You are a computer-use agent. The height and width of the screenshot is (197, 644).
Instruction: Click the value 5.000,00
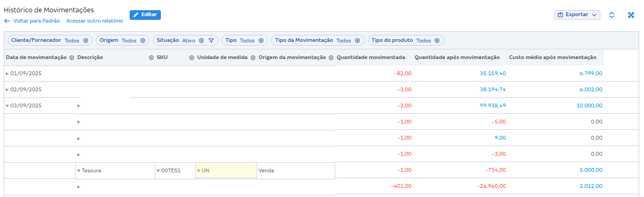[x=591, y=171]
